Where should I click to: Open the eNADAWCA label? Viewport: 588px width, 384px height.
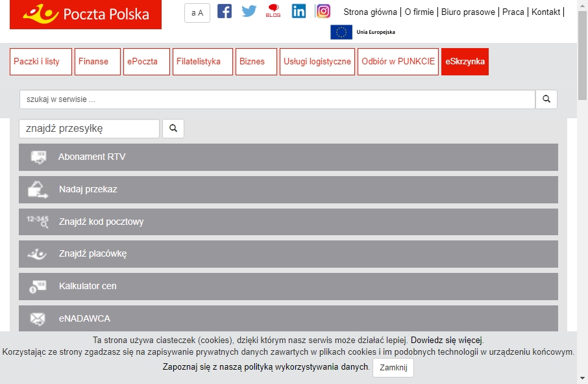click(84, 318)
